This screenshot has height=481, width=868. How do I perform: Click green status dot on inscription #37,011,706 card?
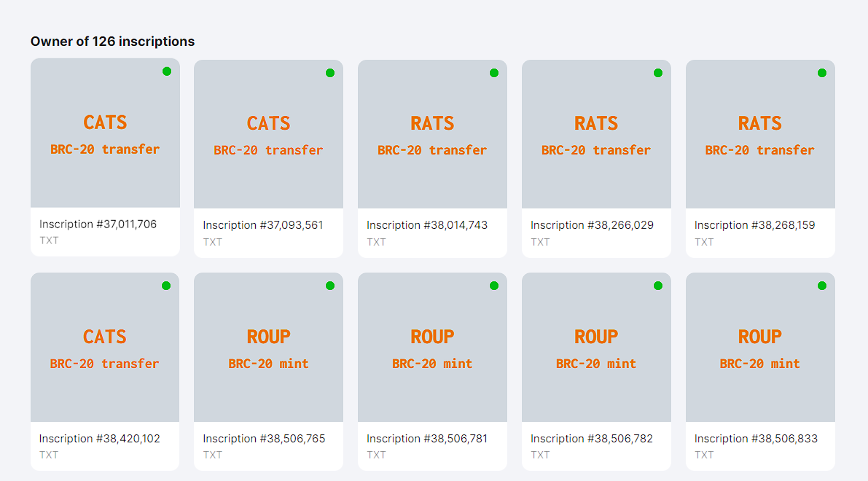pos(167,71)
